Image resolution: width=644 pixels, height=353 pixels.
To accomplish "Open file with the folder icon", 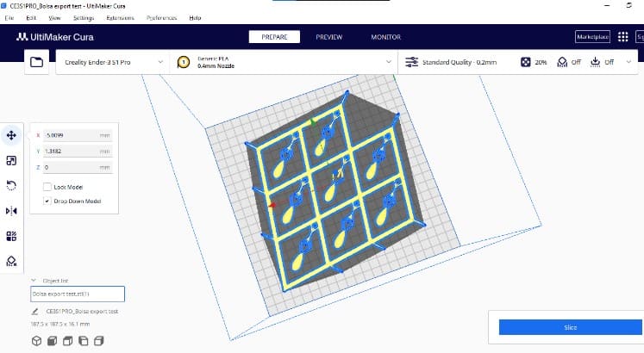I will [36, 62].
